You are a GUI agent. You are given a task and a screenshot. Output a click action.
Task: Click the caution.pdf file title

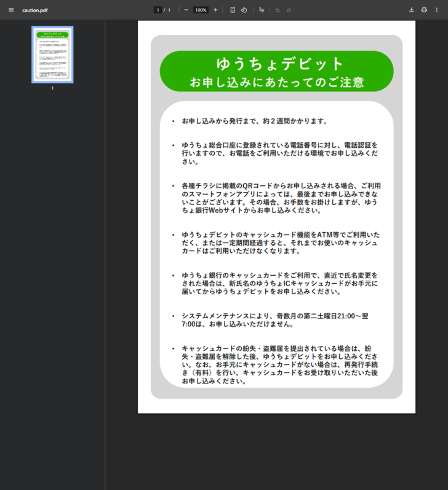click(x=35, y=10)
